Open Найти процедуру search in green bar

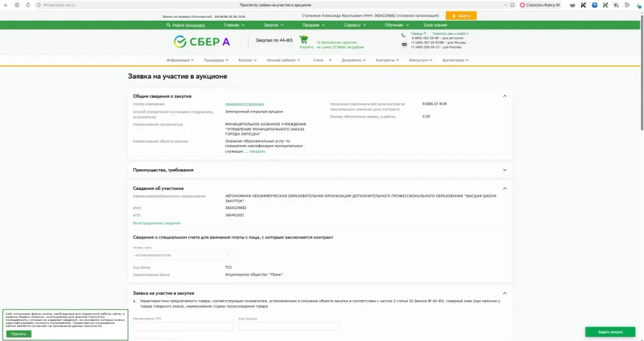point(186,25)
